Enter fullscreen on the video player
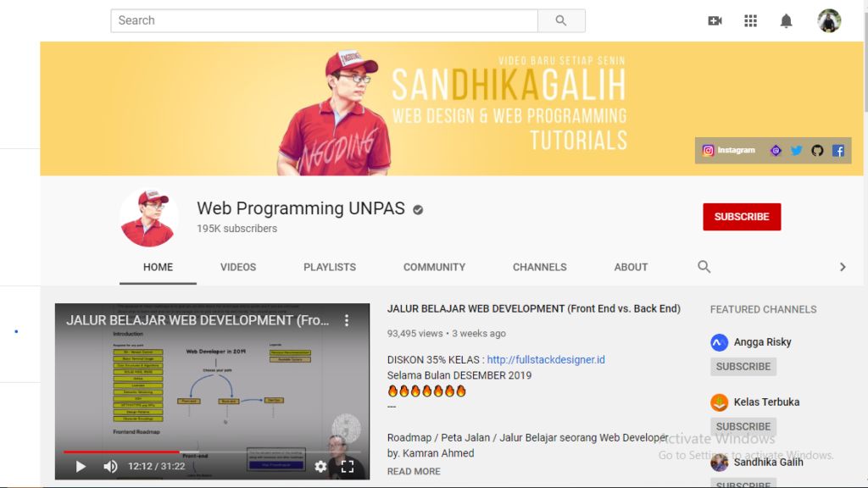The image size is (868, 488). (347, 467)
